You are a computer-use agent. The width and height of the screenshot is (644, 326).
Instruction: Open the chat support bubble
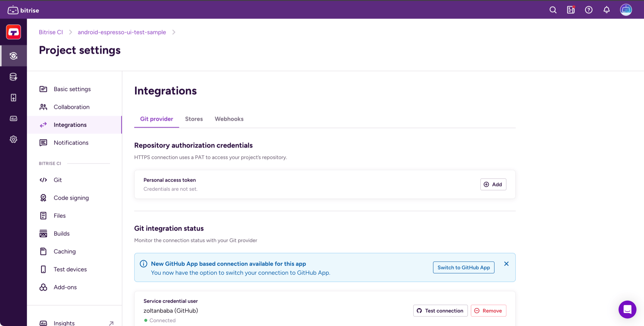(x=627, y=309)
